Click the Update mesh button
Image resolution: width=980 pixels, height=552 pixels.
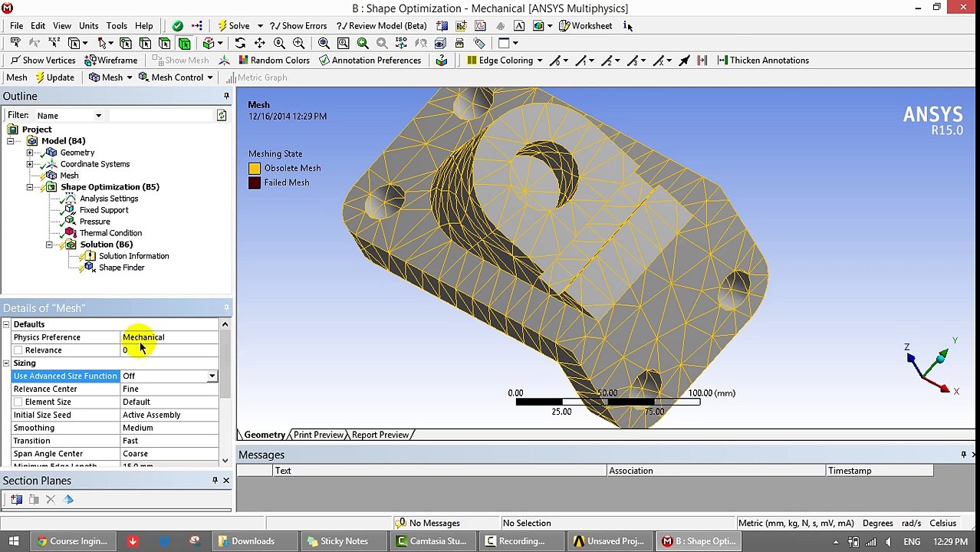(54, 77)
